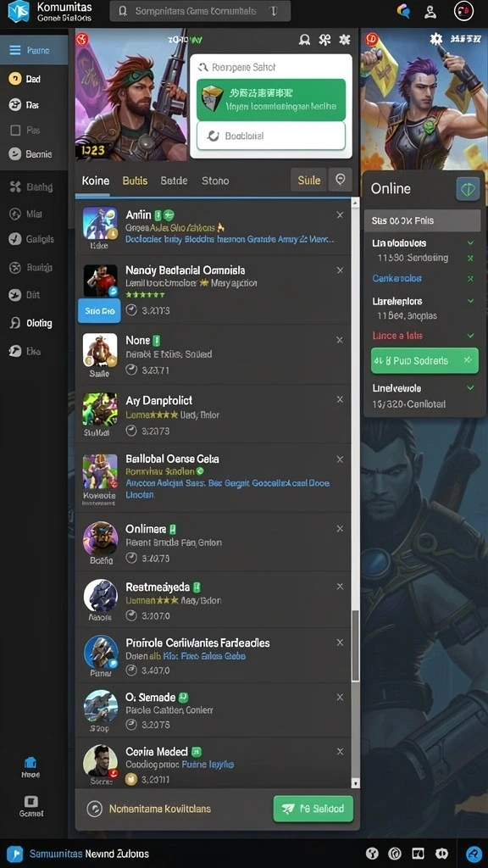Open the Gemat icon at sidebar bottom
The width and height of the screenshot is (488, 868).
pyautogui.click(x=31, y=802)
